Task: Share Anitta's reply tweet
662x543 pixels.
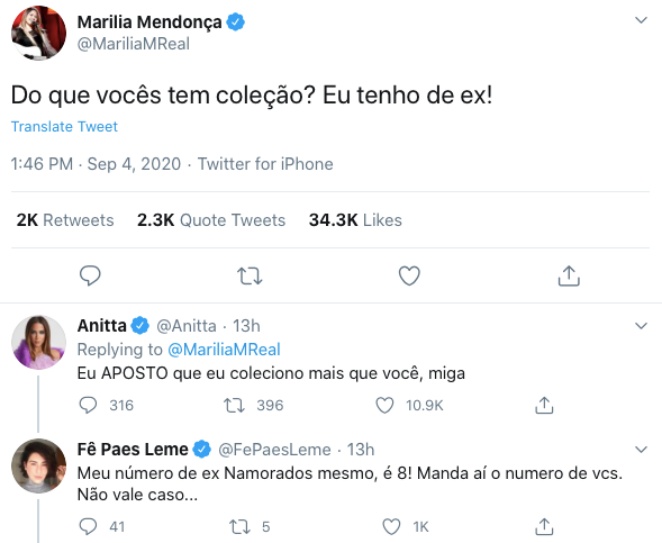Action: tap(545, 405)
